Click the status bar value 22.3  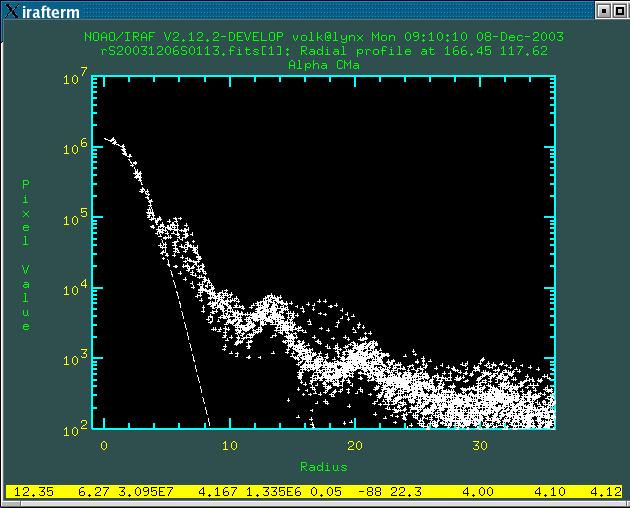406,492
